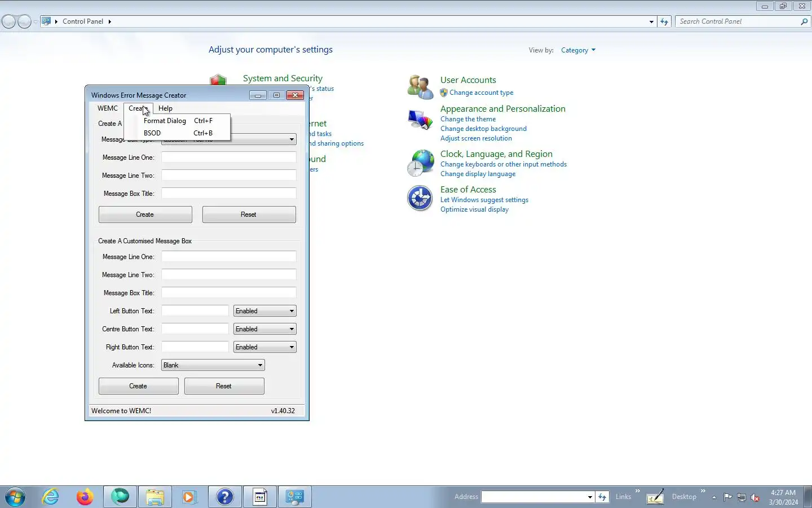Open the Centre Button Text Enabled dropdown
Screen dimensions: 812x508
[x=265, y=329]
